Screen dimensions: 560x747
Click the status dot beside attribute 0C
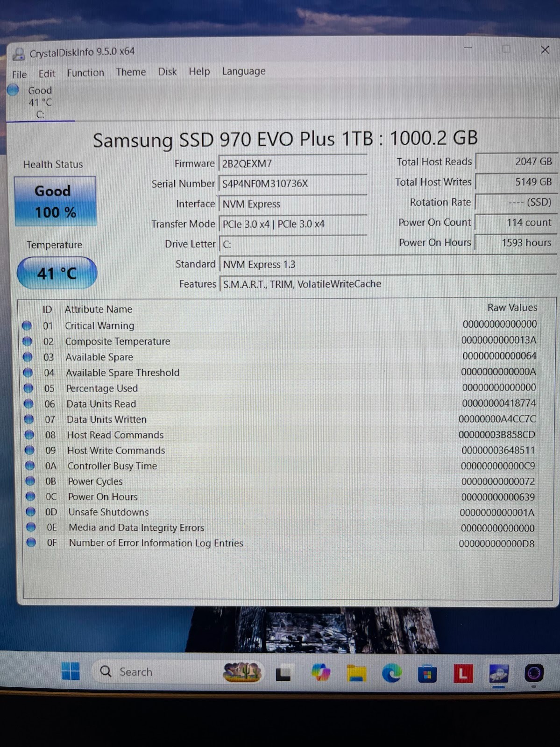(30, 496)
